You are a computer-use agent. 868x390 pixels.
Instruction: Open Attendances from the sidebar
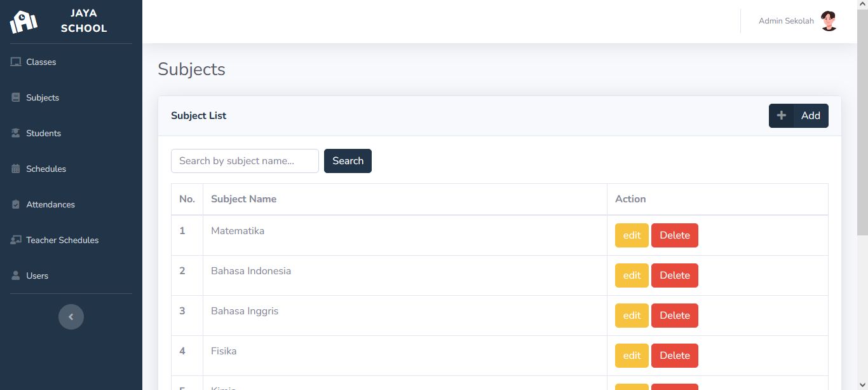pos(71,204)
